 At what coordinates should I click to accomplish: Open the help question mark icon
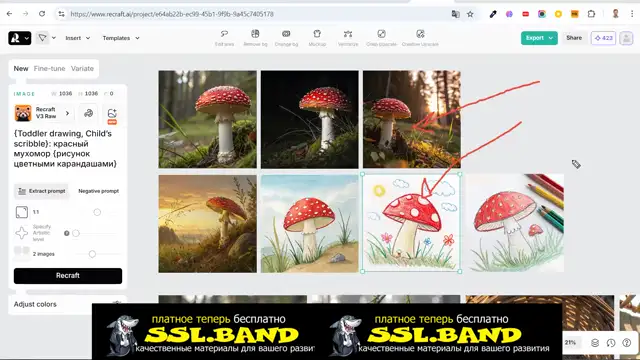pos(627,343)
